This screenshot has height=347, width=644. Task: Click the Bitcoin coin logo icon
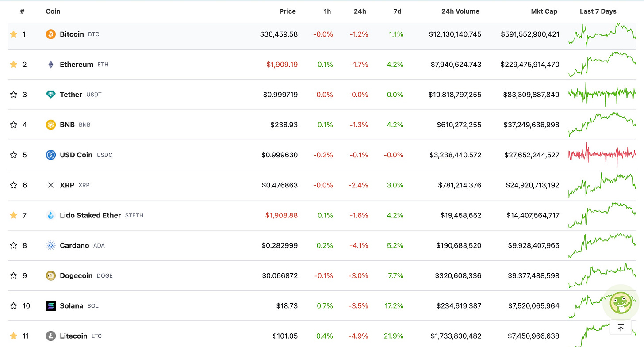[51, 34]
